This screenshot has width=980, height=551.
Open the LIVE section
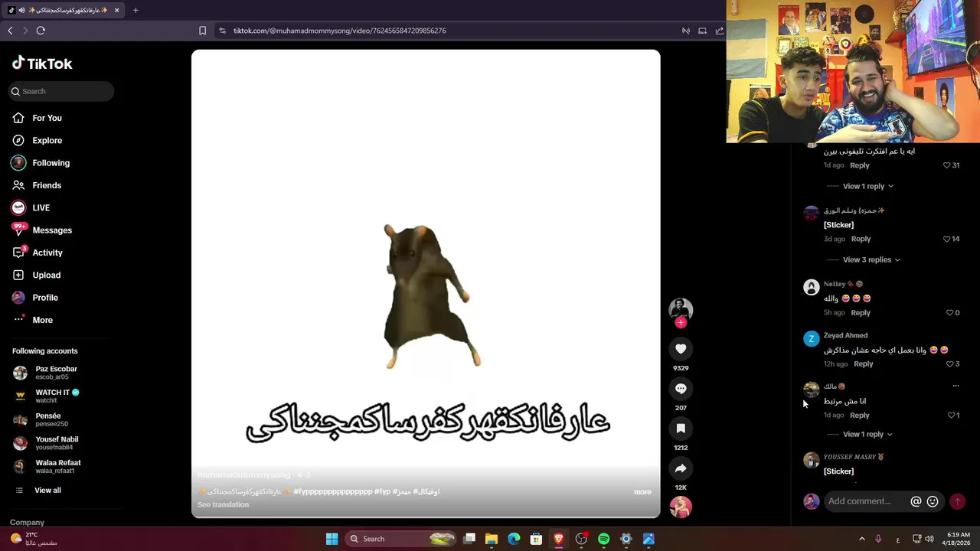pyautogui.click(x=31, y=207)
